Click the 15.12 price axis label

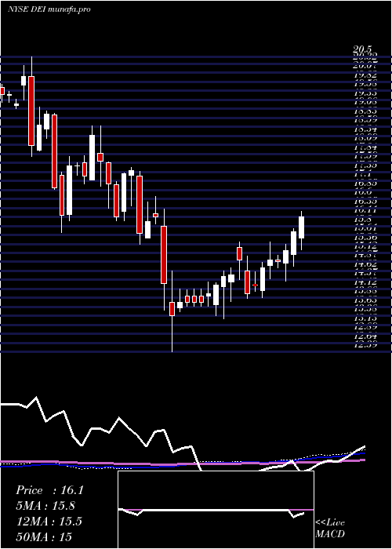click(x=365, y=246)
